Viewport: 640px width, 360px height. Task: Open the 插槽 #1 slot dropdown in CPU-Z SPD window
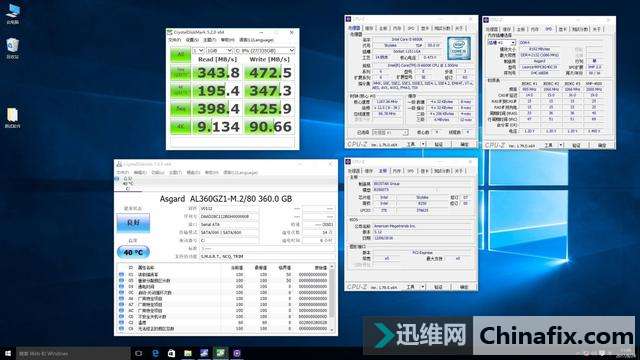[502, 42]
